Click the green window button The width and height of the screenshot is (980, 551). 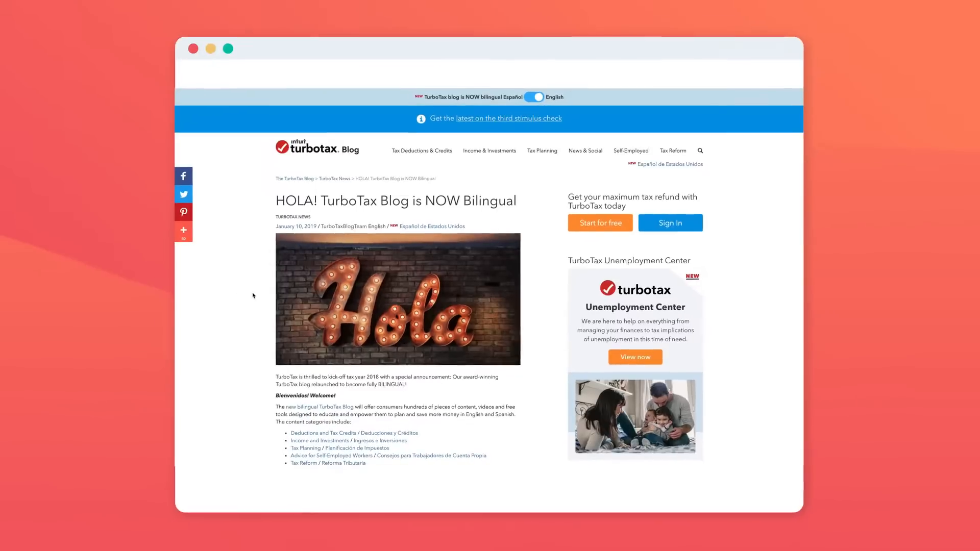click(228, 48)
